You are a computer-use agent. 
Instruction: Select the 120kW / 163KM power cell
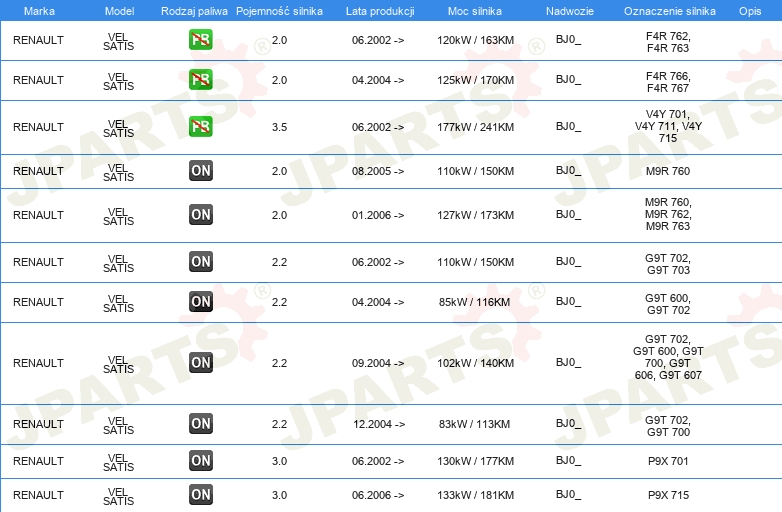click(475, 40)
